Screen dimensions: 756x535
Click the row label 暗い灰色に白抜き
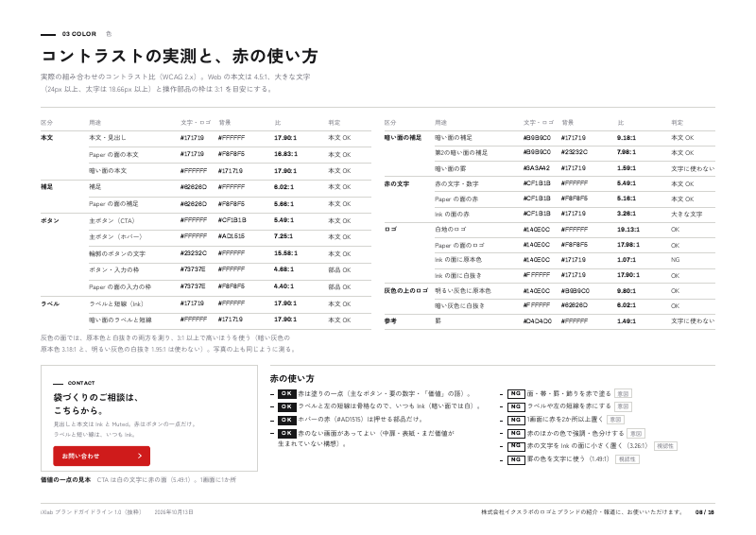click(x=460, y=306)
